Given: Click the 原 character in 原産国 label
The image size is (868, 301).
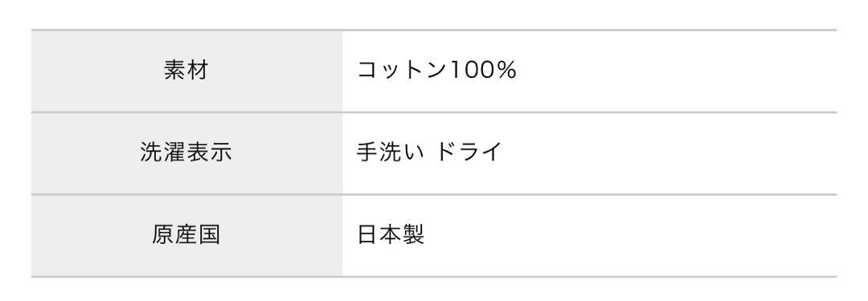Looking at the screenshot, I should click(x=163, y=234).
